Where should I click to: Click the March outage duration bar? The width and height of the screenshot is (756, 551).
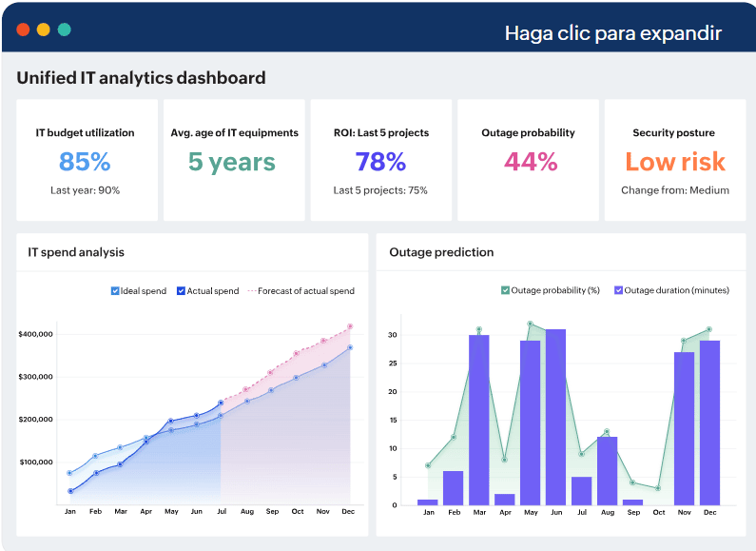478,420
